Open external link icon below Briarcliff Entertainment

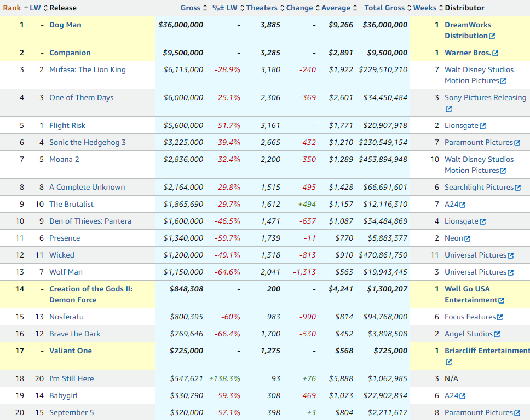tap(448, 362)
